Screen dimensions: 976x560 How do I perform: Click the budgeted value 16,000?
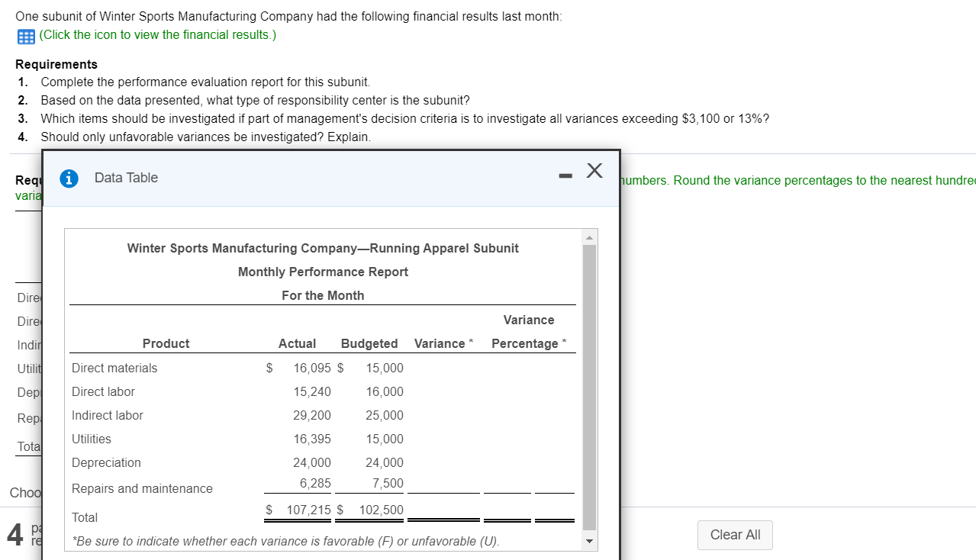[385, 391]
